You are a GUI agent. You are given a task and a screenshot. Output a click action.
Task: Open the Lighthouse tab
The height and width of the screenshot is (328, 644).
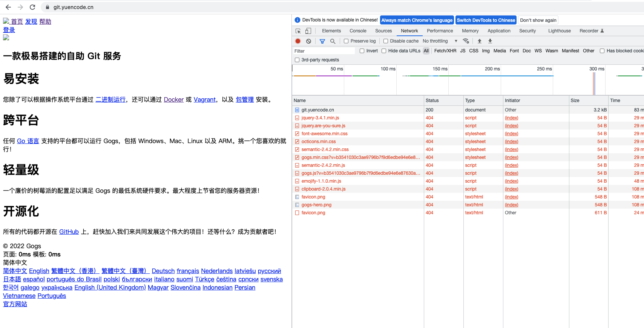560,31
